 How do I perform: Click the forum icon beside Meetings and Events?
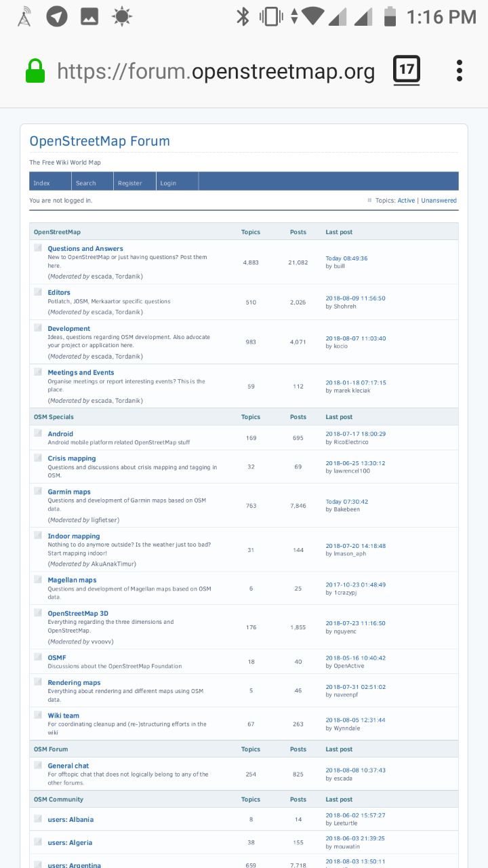click(x=38, y=372)
